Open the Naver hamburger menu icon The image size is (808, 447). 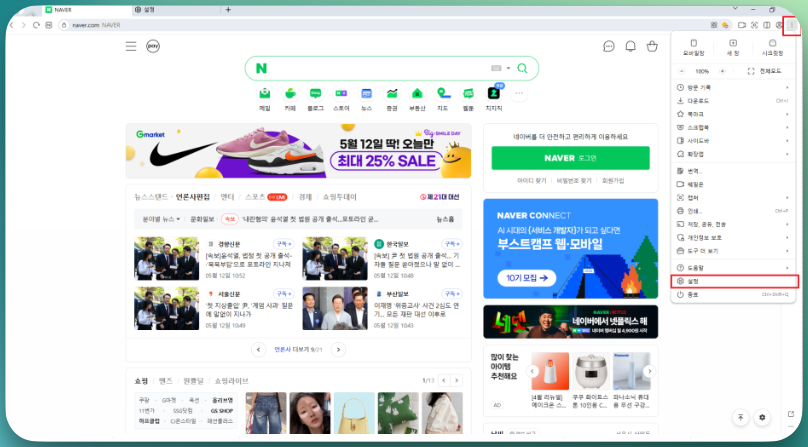[x=131, y=46]
